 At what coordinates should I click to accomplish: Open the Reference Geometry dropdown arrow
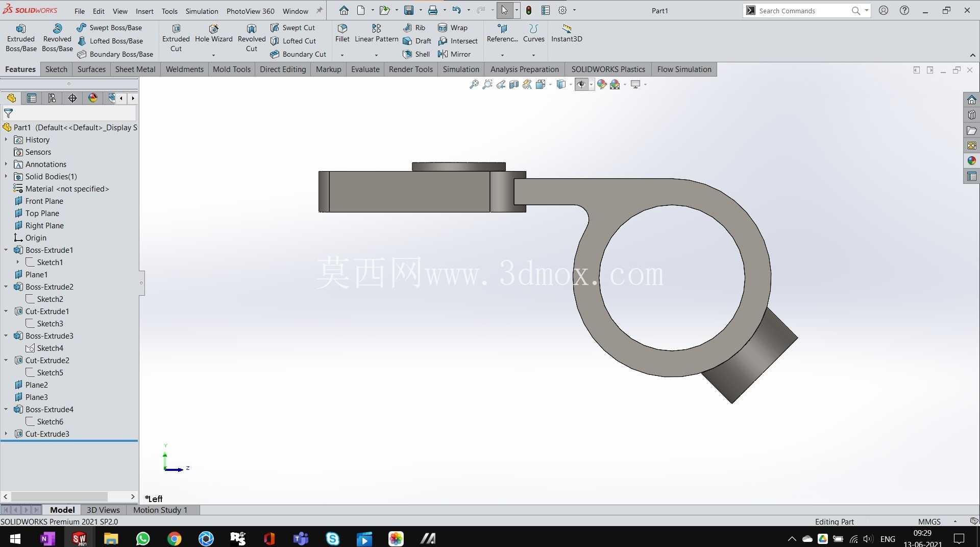pos(502,55)
